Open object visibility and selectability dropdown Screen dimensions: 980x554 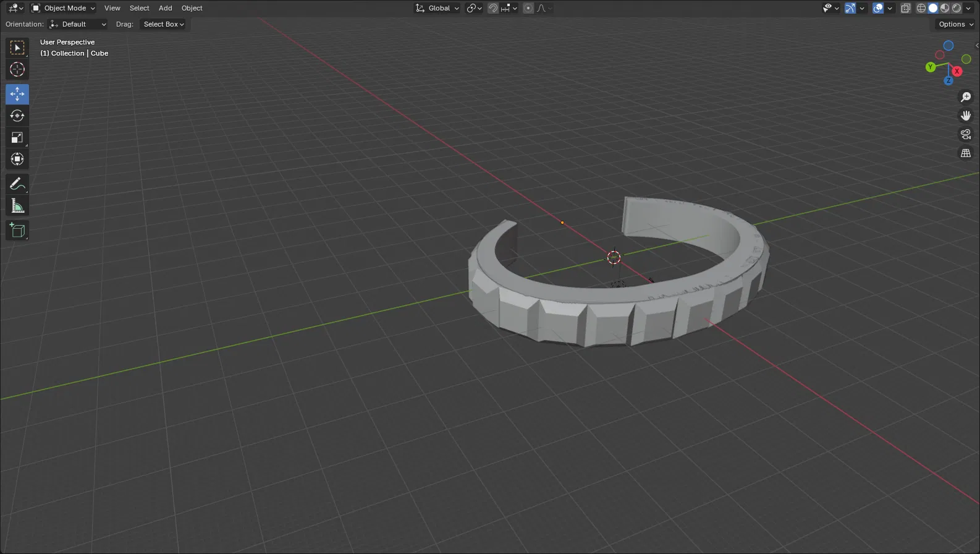(831, 8)
